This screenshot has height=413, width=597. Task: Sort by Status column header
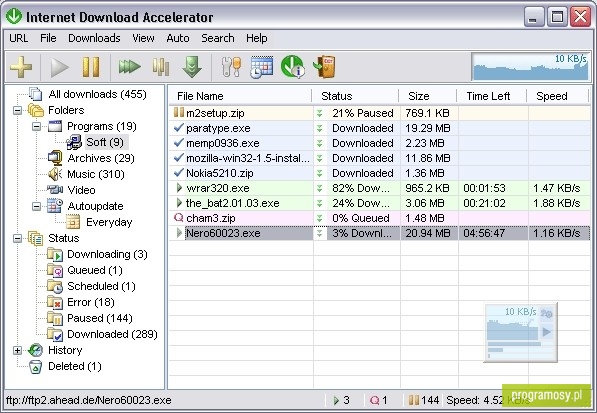(x=356, y=96)
